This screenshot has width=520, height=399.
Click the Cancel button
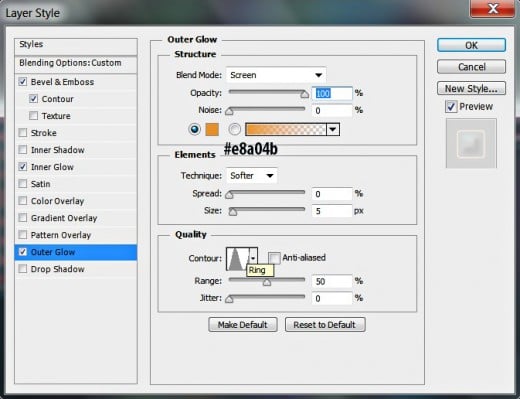(471, 67)
